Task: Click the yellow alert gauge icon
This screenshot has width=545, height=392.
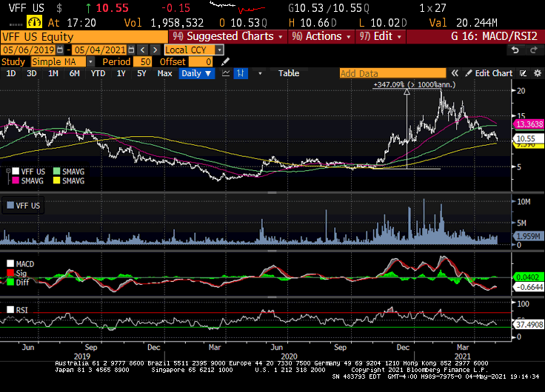Action: [x=34, y=23]
